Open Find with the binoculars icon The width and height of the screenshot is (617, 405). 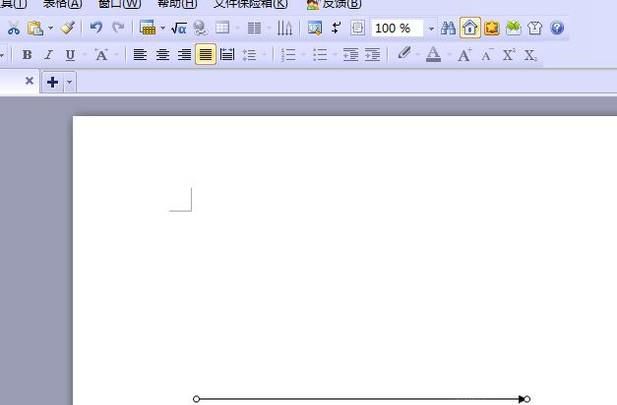[x=448, y=28]
